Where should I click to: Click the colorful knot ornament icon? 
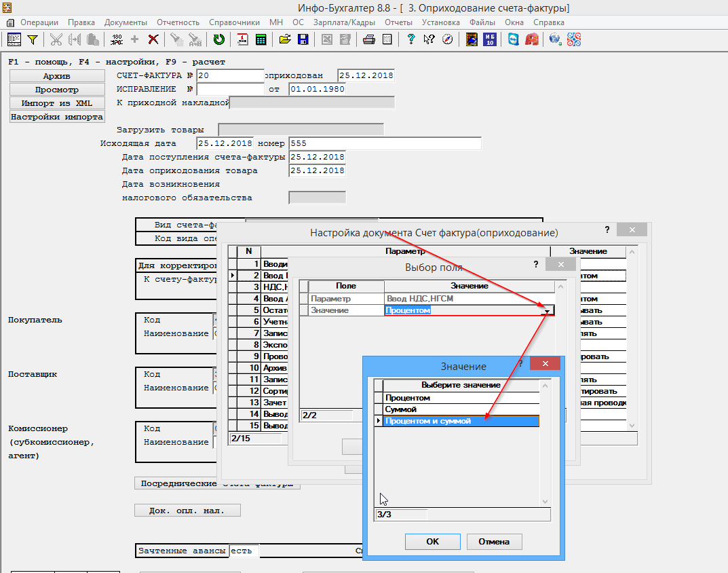click(574, 39)
